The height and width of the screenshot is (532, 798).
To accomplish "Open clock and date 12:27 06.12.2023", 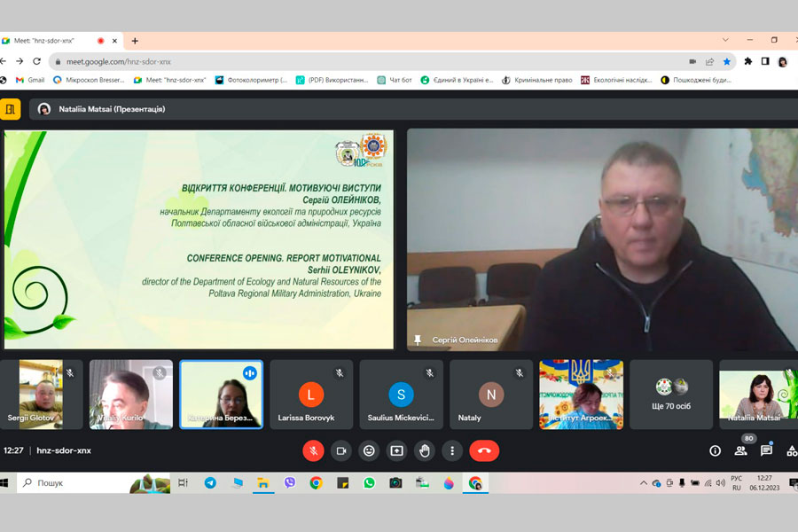I will point(764,482).
